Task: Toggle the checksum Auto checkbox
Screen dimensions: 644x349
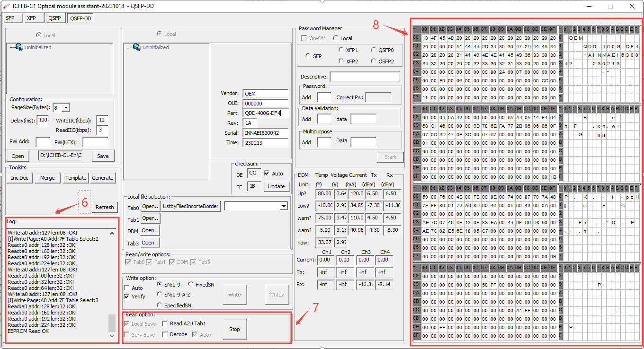Action: [267, 174]
